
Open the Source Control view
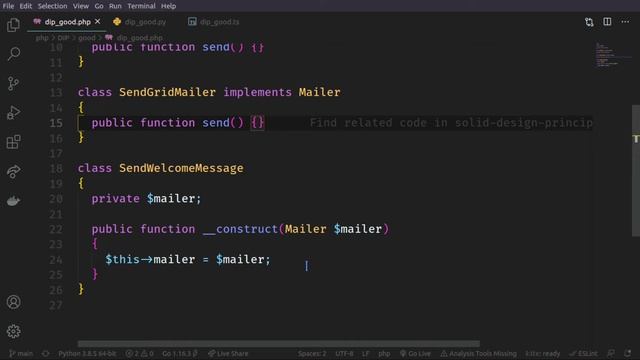[13, 84]
